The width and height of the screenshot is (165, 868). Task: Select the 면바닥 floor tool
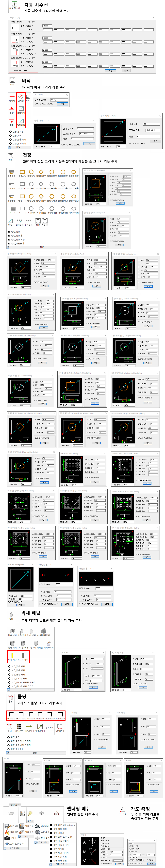click(12, 98)
